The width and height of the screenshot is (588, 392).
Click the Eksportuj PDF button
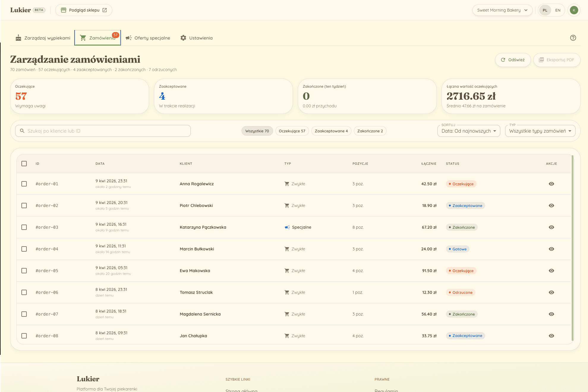pyautogui.click(x=557, y=60)
